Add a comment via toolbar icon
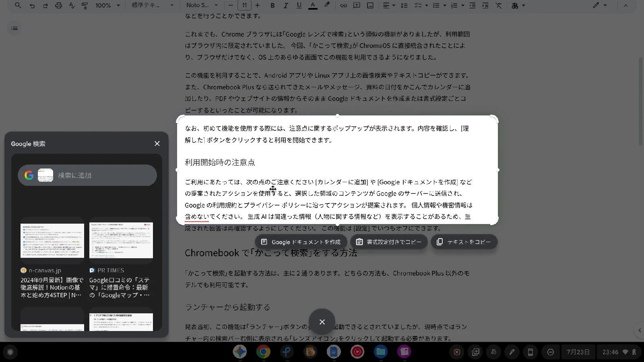This screenshot has width=644, height=362. coord(357,5)
